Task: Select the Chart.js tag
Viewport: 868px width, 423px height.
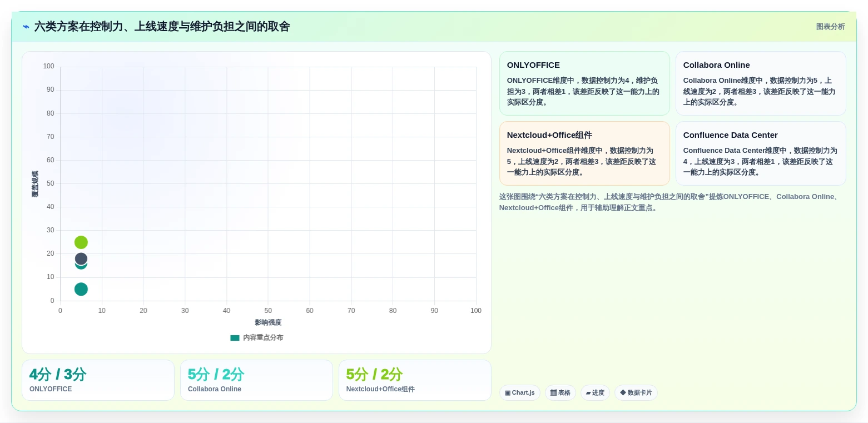Action: (x=520, y=392)
